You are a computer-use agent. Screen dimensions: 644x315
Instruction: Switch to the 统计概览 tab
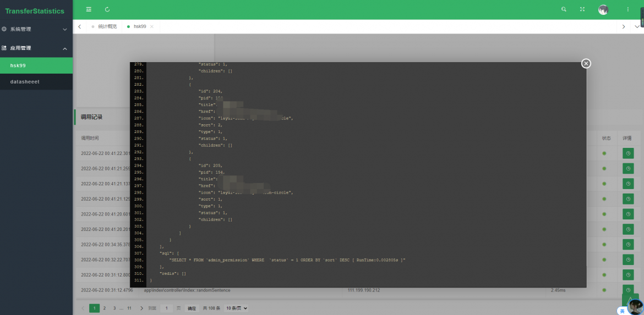[107, 26]
